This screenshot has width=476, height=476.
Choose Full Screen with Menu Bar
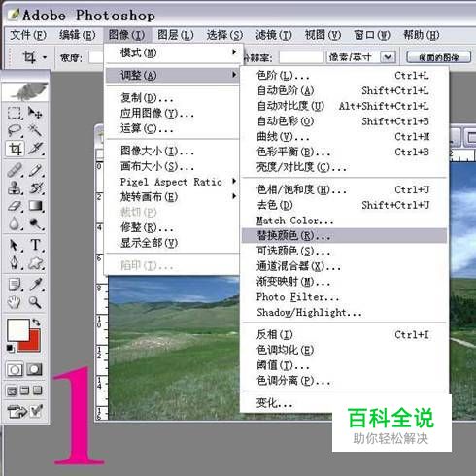click(x=24, y=391)
